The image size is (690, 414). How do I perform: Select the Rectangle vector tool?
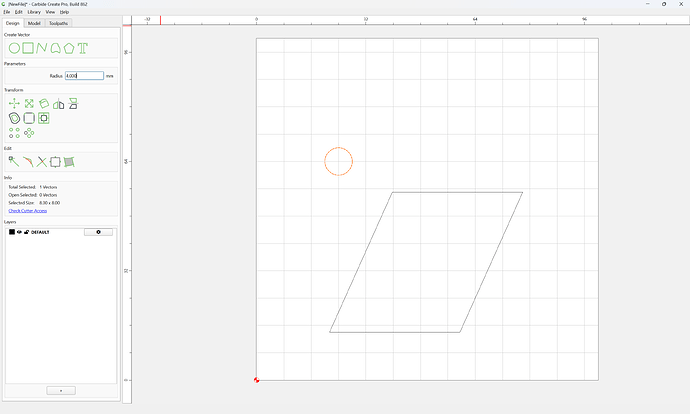(x=28, y=48)
